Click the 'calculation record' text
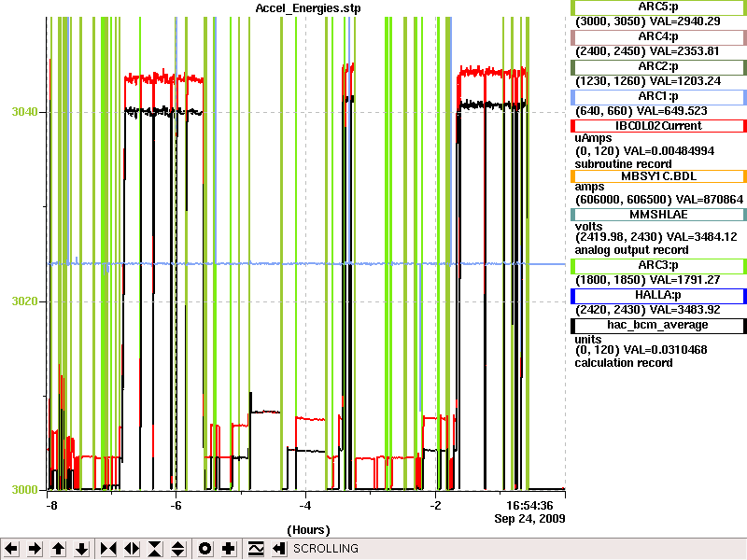747x560 pixels. 624,363
